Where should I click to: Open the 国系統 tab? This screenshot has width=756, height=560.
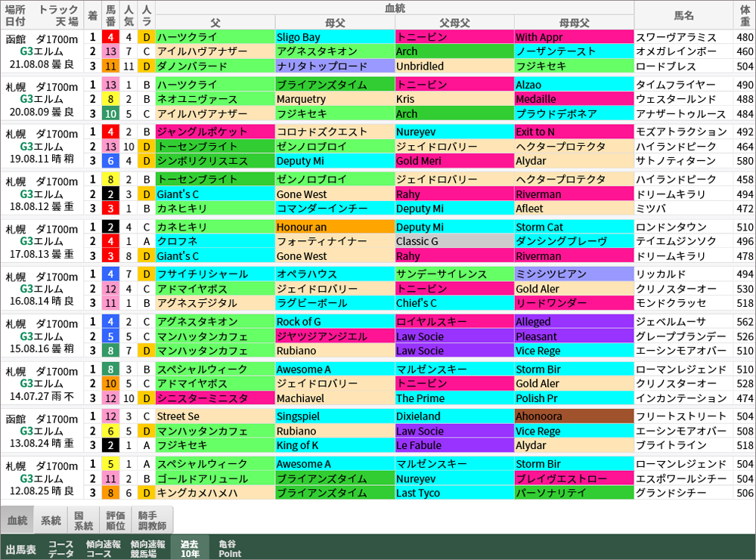[83, 520]
